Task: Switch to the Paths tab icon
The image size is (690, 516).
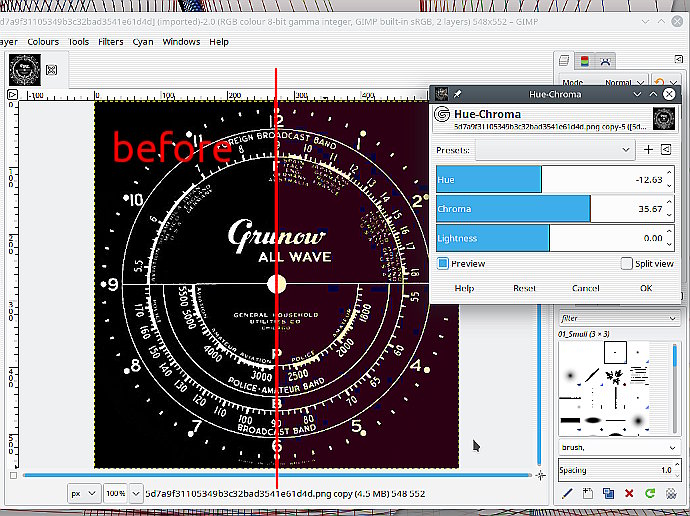Action: [606, 61]
